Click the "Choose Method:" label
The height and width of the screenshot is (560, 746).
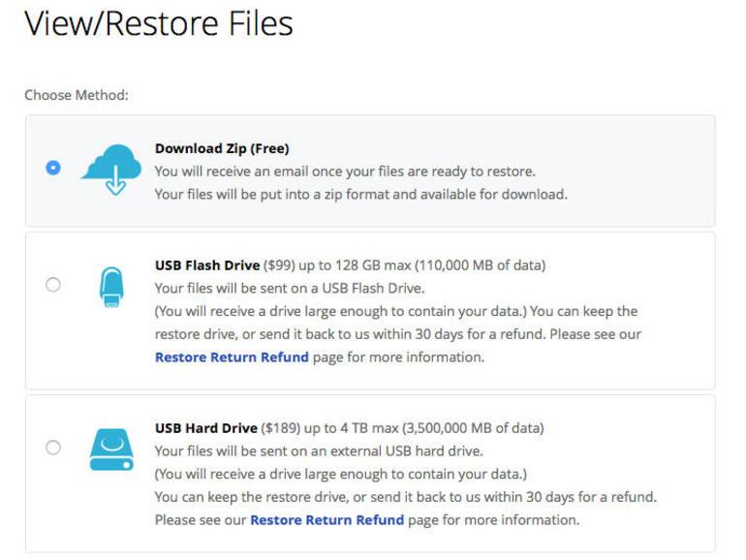click(77, 95)
